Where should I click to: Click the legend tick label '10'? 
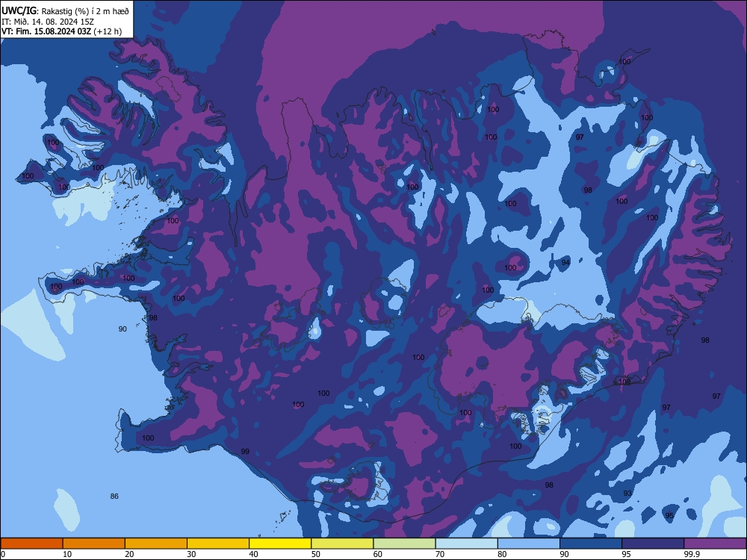point(67,554)
